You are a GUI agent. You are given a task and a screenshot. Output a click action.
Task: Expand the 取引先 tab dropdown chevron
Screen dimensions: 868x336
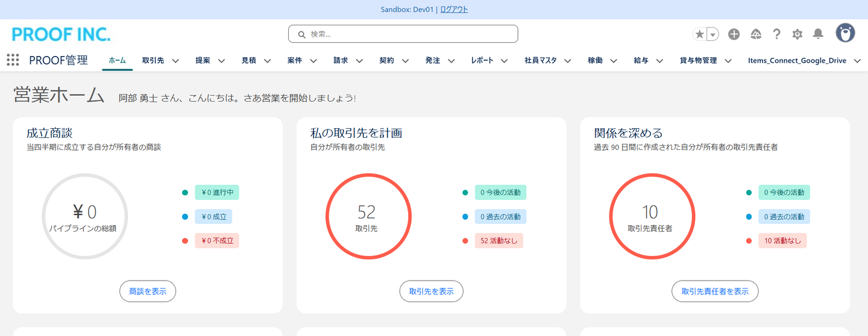coord(175,61)
